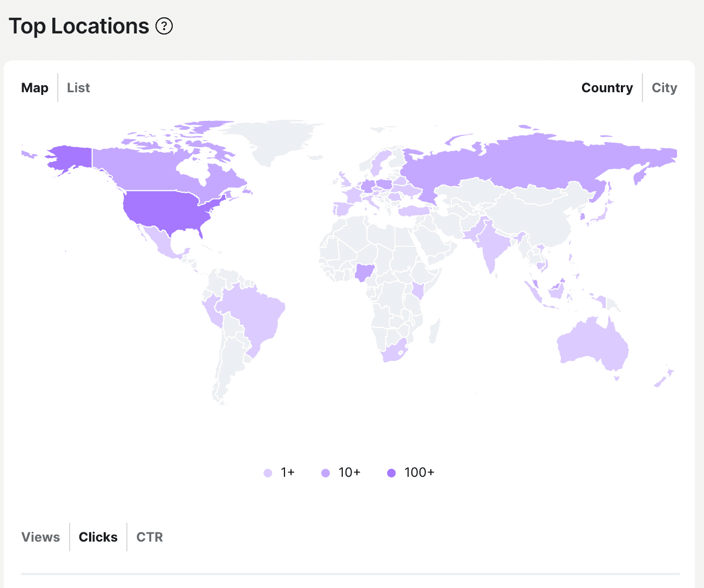Select the Clicks metric tab
Screen dimensions: 704x588
pyautogui.click(x=98, y=537)
